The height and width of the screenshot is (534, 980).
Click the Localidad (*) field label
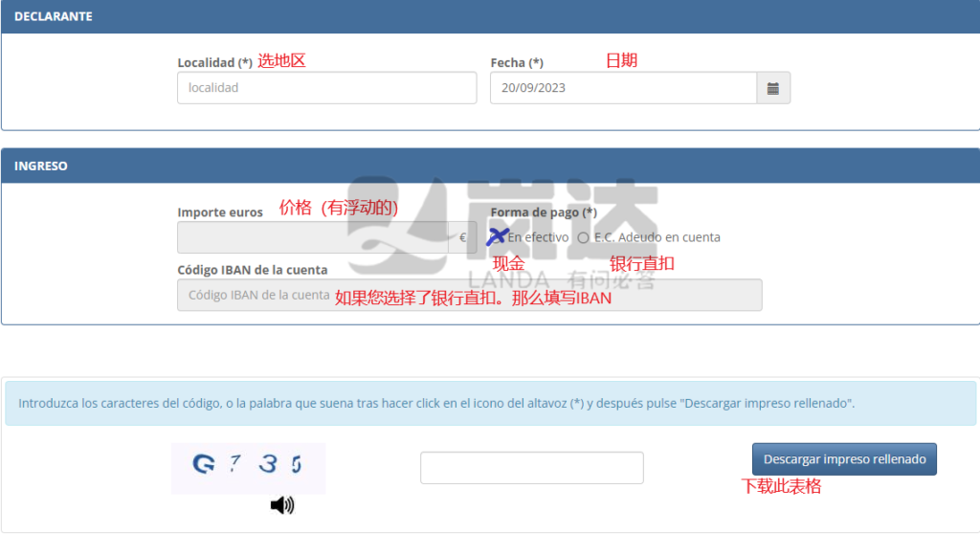214,62
